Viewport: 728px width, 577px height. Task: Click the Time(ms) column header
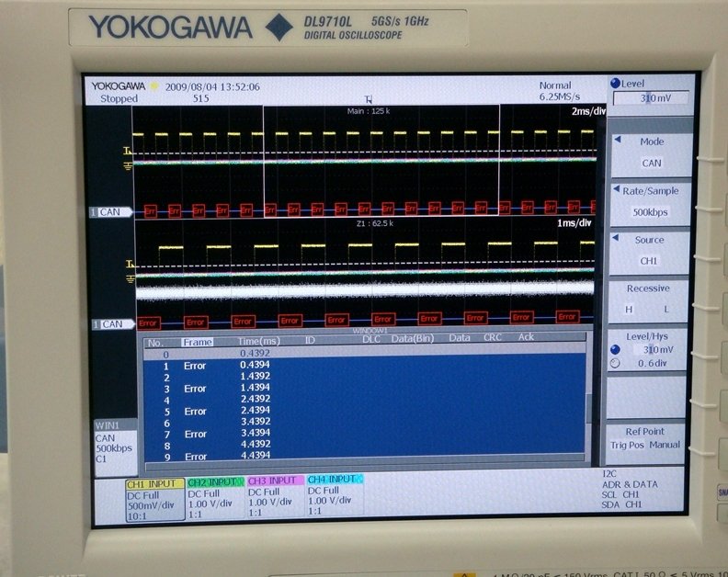pyautogui.click(x=259, y=341)
